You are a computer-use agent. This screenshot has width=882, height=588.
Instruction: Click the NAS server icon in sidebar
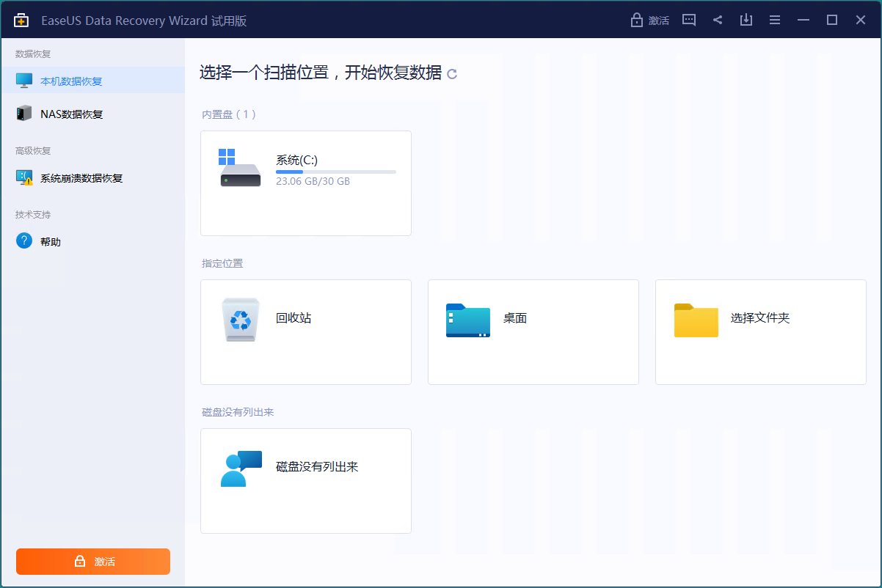click(24, 114)
